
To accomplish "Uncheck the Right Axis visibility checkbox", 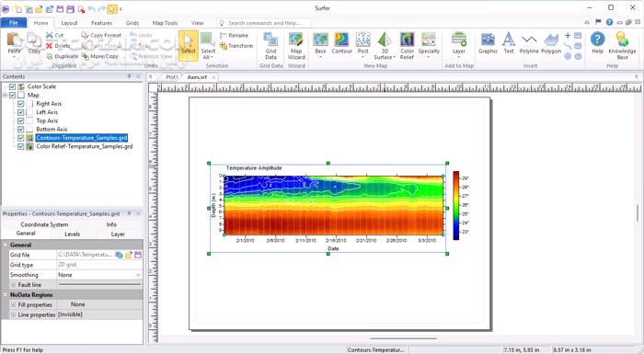I will pos(20,104).
